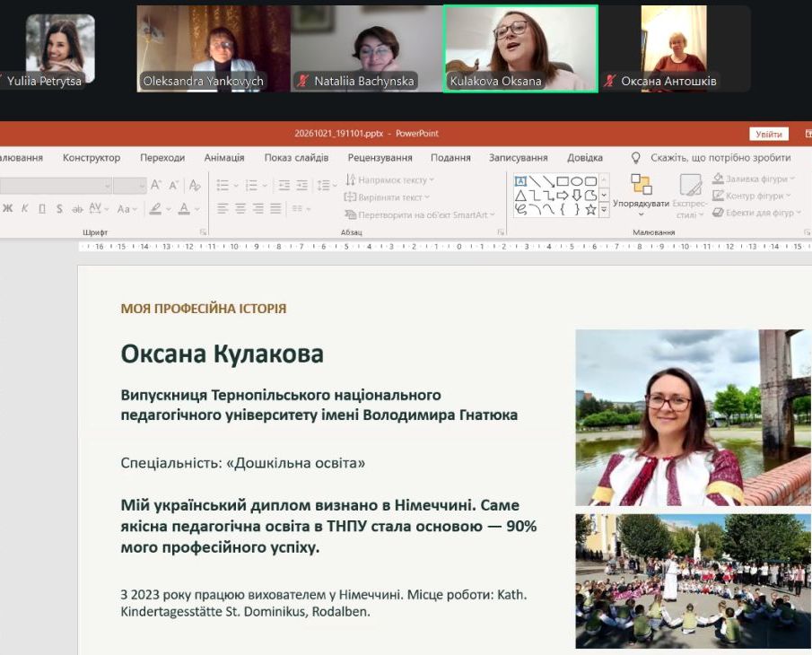Decrease font size with smaller A icon

tap(173, 185)
